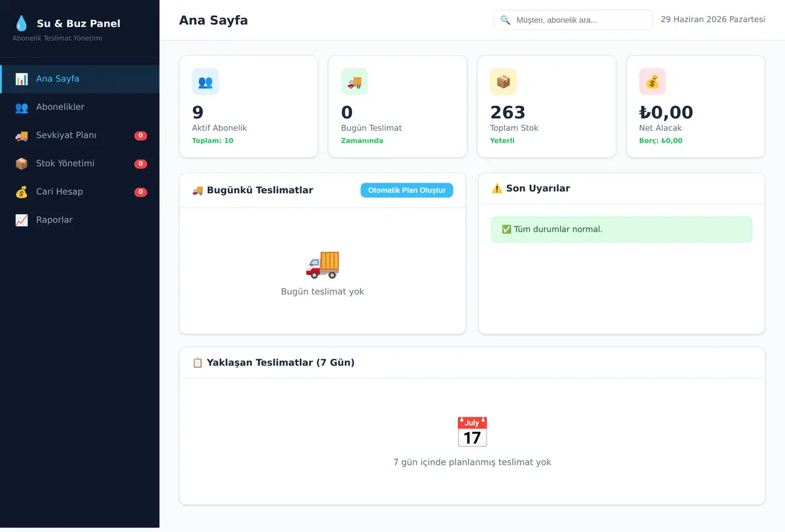
Task: Navigate to Stok Yönetimi
Action: [x=80, y=164]
